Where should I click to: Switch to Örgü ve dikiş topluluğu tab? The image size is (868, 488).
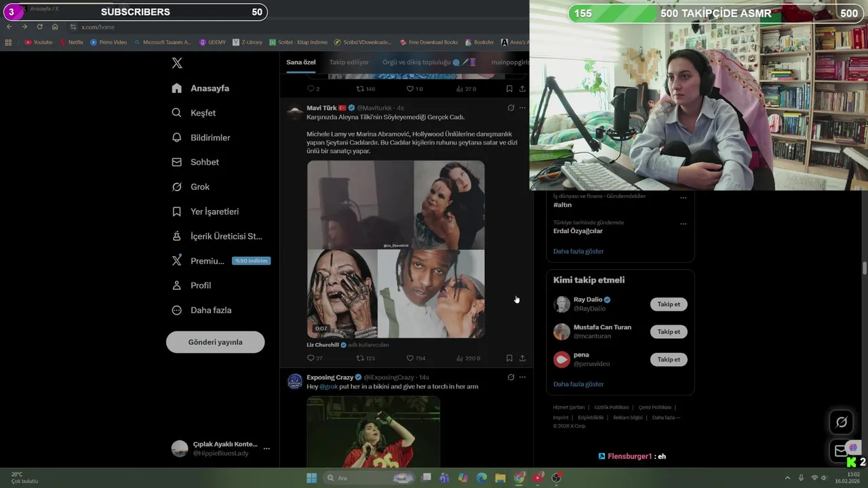coord(429,62)
